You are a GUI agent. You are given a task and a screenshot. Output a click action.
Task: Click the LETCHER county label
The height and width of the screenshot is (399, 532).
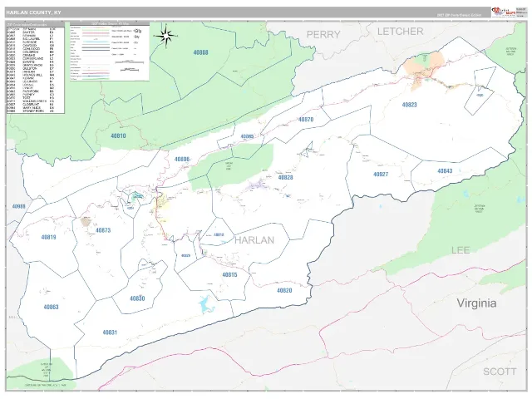(x=401, y=32)
